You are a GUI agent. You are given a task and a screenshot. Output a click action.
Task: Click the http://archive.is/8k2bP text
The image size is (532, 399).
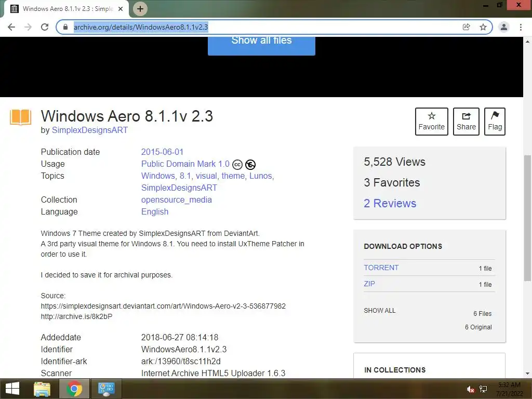pos(76,316)
